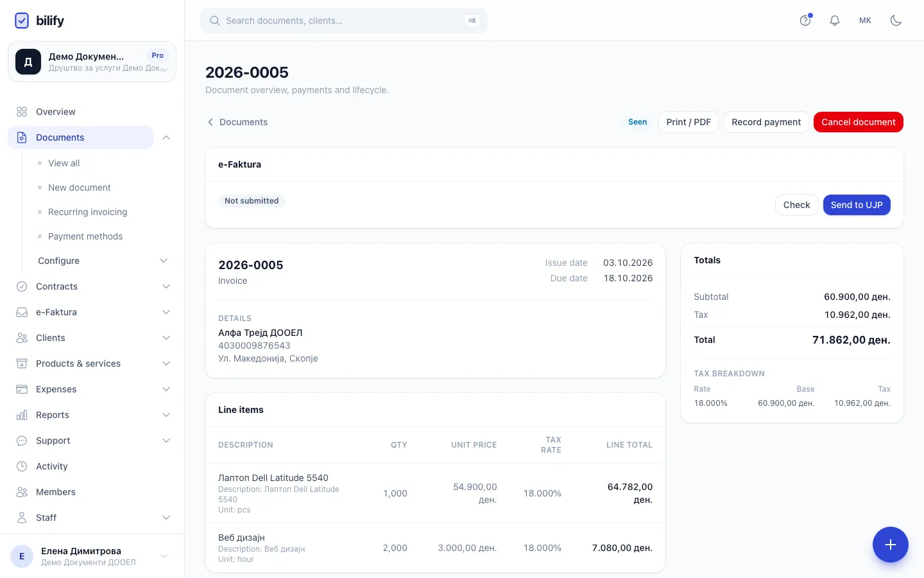Click the Expenses card icon in sidebar
Viewport: 924px width, 578px height.
tap(22, 389)
